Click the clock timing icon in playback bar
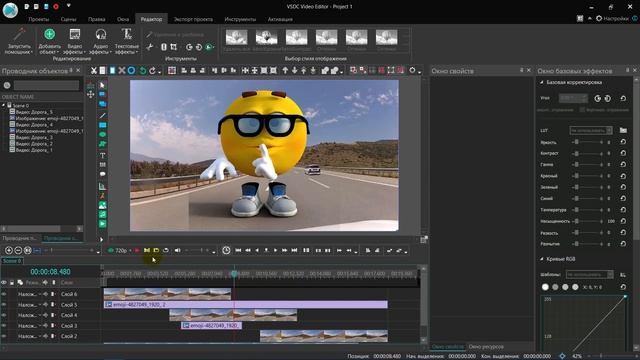640x360 pixels. coord(226,250)
